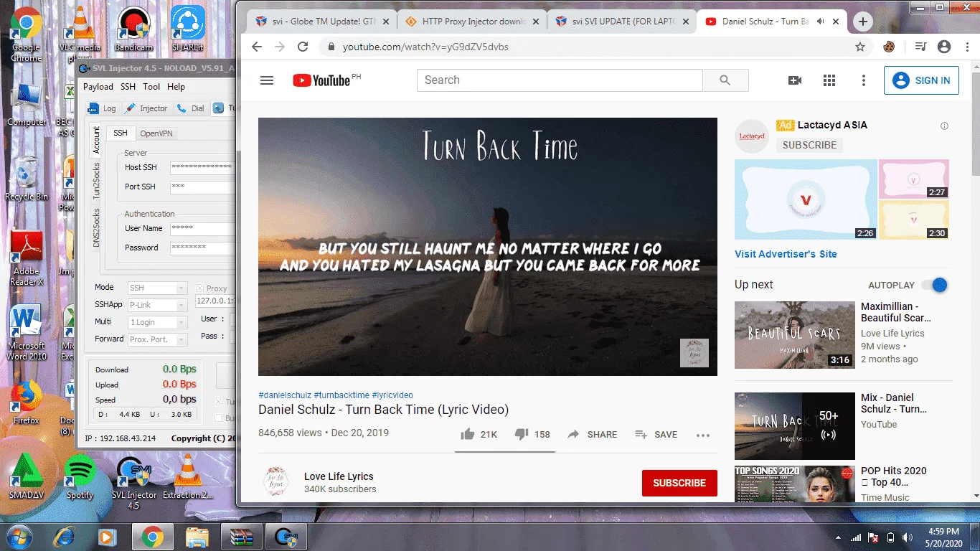Image resolution: width=980 pixels, height=551 pixels.
Task: Click Visit Advertiser's Site link
Action: [786, 254]
